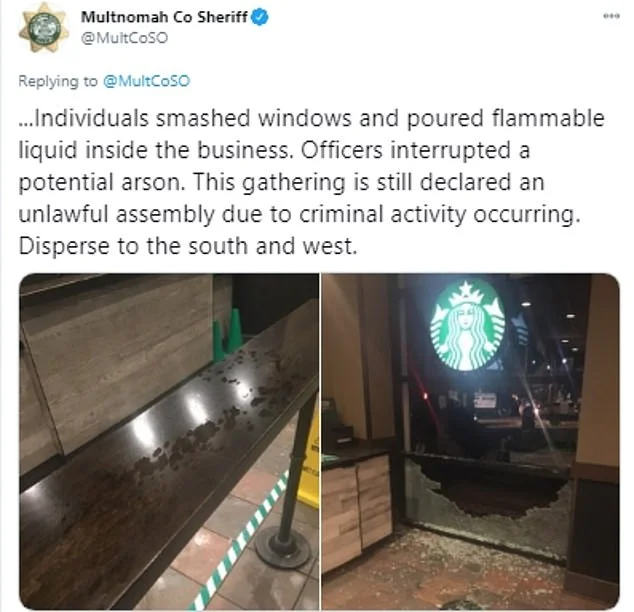Open the tweet's three-dot more options menu
The image size is (634, 612).
tap(611, 17)
